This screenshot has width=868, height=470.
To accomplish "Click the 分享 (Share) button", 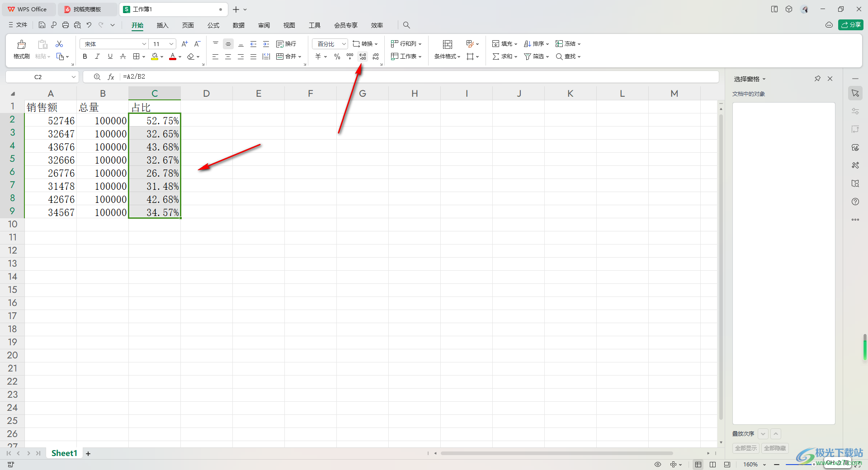I will tap(851, 25).
